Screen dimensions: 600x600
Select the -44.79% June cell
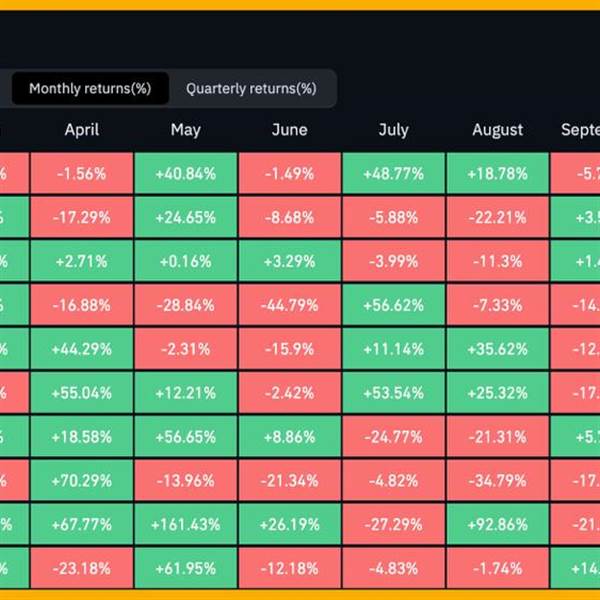point(289,304)
